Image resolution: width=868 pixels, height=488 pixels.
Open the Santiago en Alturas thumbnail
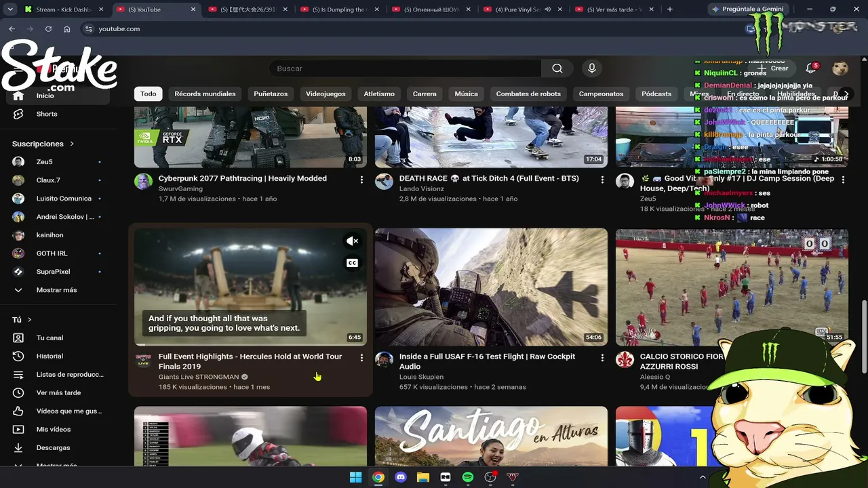tap(491, 436)
